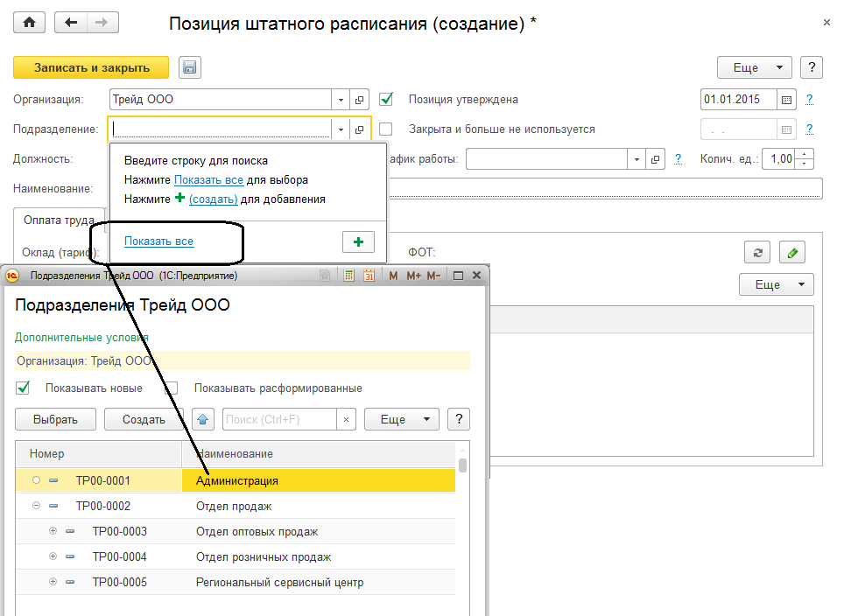This screenshot has height=616, width=844.
Task: Click the green pencil edit icon near ФОТ
Action: 792,252
